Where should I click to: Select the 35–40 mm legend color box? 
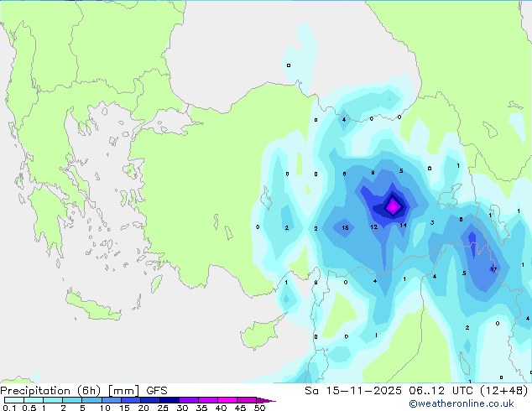click(208, 400)
